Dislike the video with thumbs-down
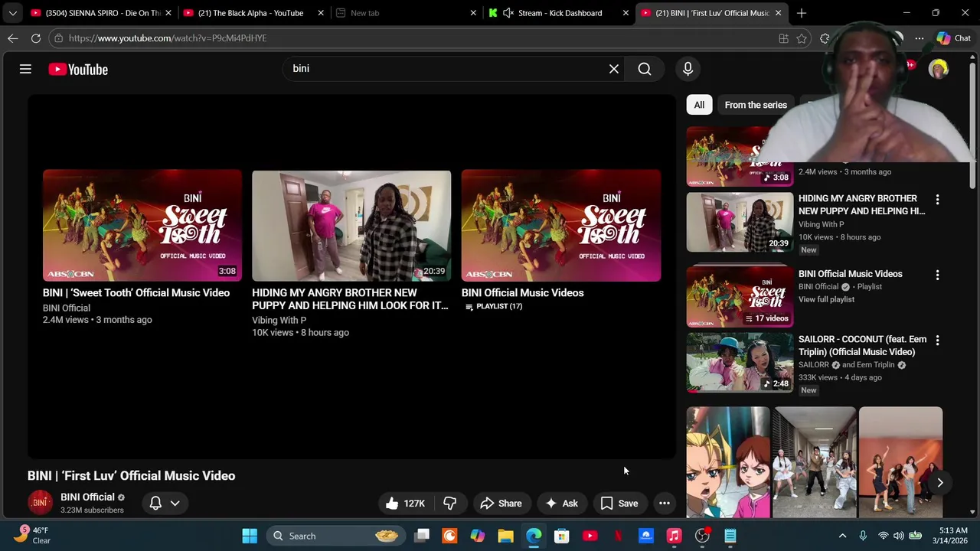 click(x=450, y=503)
